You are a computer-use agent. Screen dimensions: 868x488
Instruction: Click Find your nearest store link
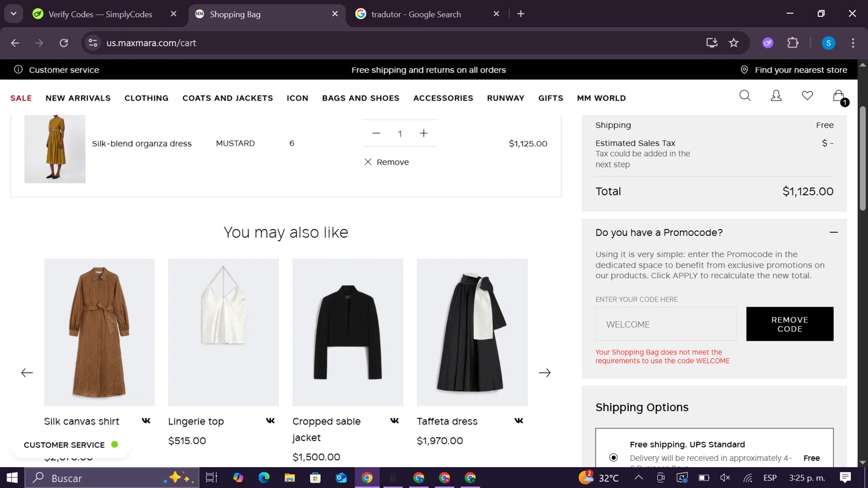point(794,70)
